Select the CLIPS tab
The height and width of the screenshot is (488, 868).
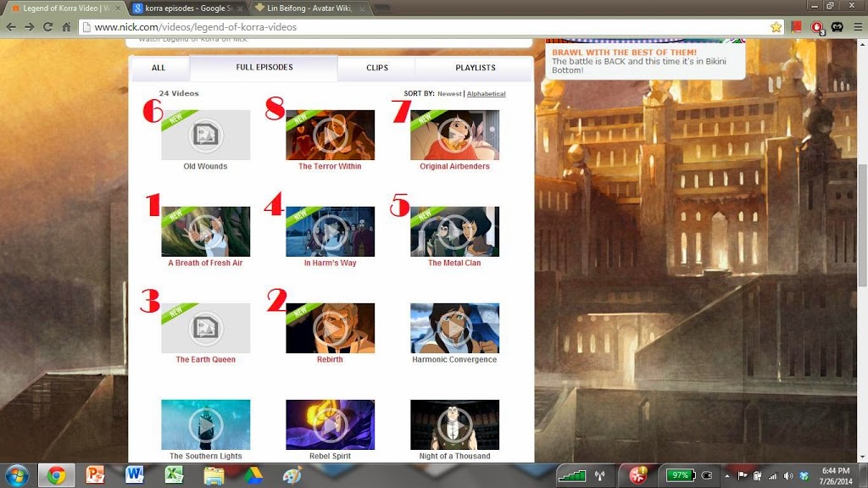[377, 68]
